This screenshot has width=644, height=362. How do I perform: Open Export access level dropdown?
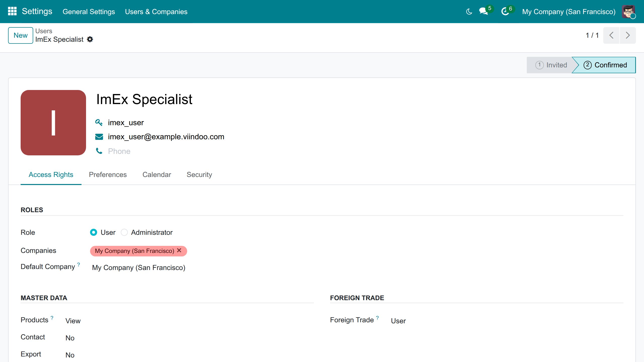tap(189, 355)
